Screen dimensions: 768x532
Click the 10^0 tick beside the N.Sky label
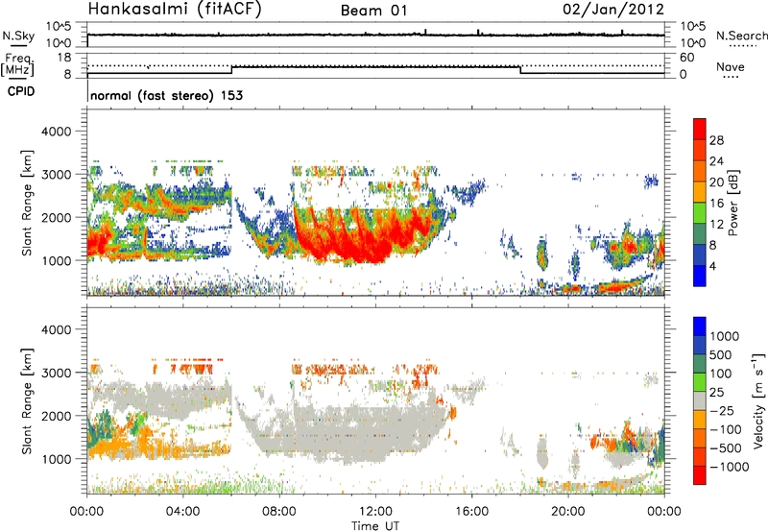click(x=60, y=43)
